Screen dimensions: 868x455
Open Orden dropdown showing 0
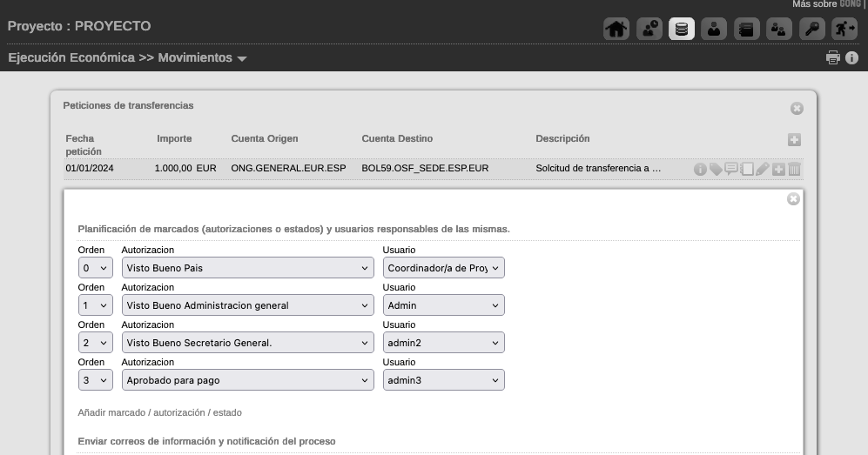[x=95, y=268]
